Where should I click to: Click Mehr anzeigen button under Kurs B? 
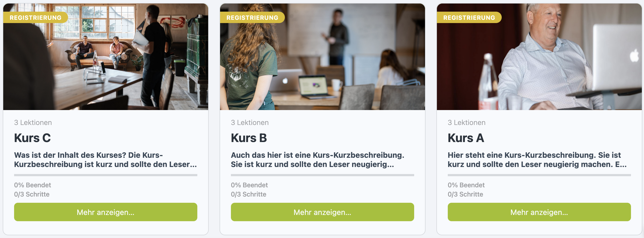323,212
